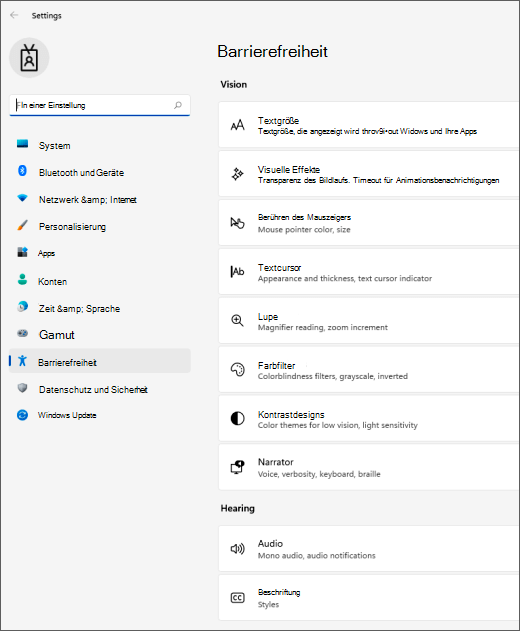Image resolution: width=520 pixels, height=631 pixels.
Task: Click the Personalisierung paintbrush icon
Action: (x=23, y=225)
